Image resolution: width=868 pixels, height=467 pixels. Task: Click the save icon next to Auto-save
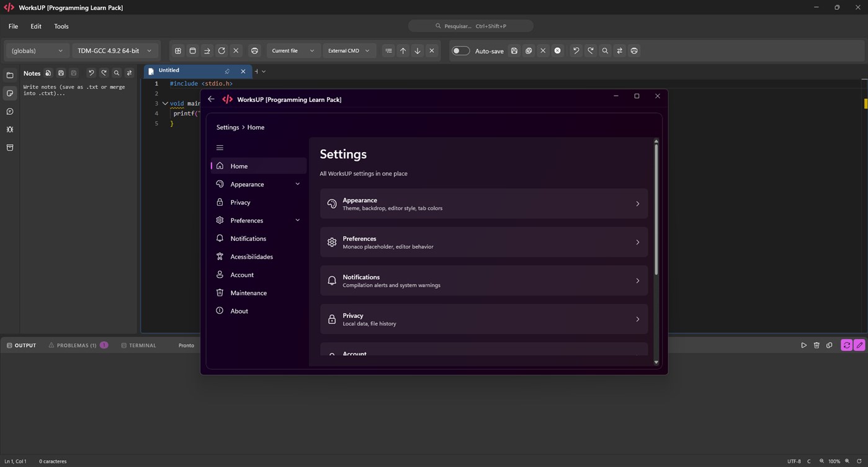point(514,51)
